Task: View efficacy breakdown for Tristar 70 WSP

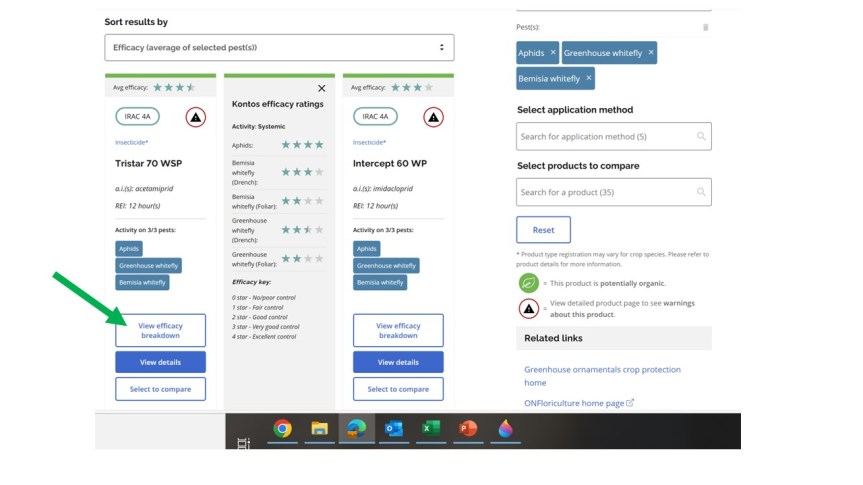Action: click(x=160, y=330)
